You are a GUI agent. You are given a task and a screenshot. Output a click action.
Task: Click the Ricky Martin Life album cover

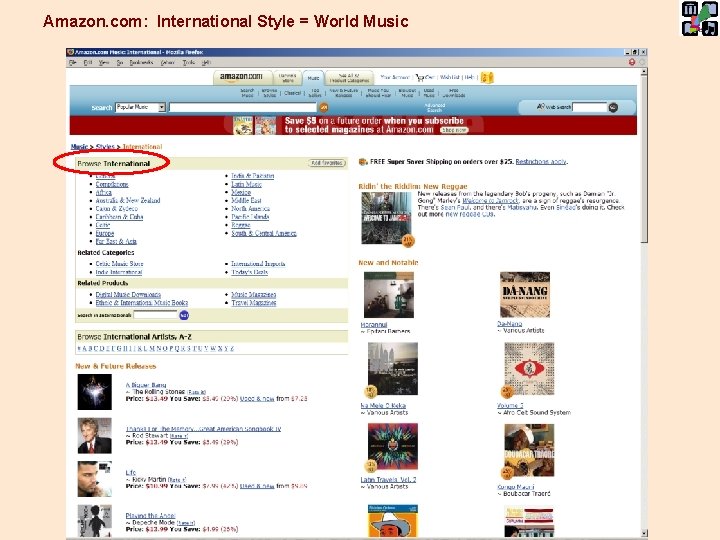coord(95,479)
